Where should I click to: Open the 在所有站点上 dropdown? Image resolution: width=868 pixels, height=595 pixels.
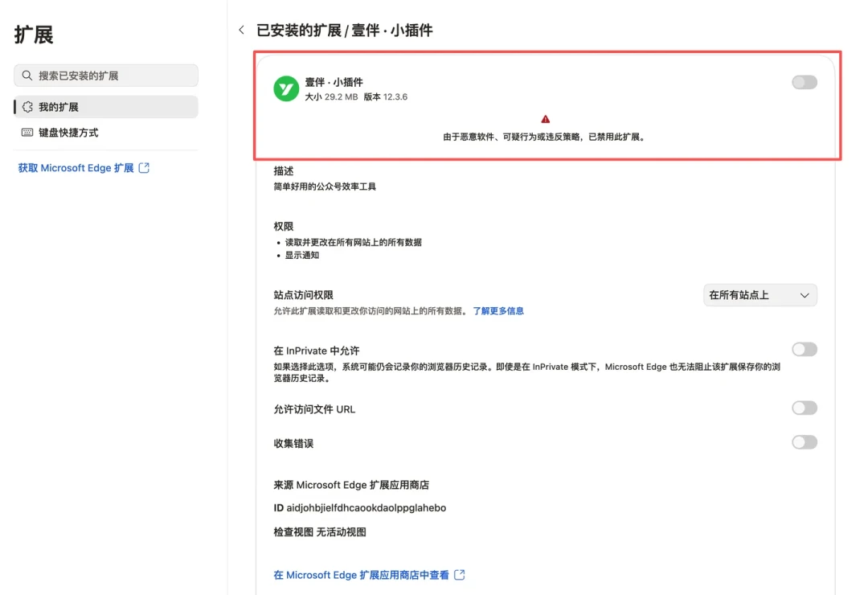pyautogui.click(x=760, y=295)
